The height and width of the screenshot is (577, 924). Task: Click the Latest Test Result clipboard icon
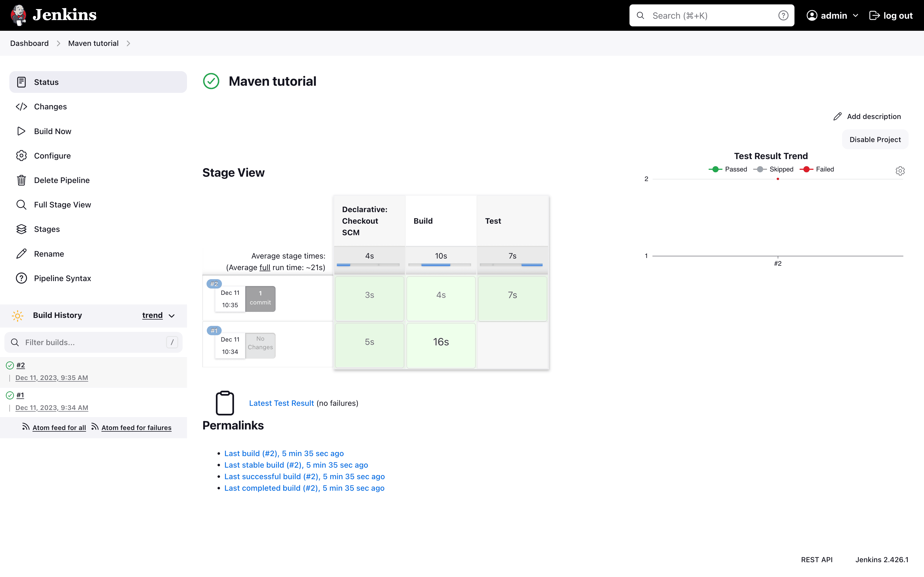click(x=225, y=403)
